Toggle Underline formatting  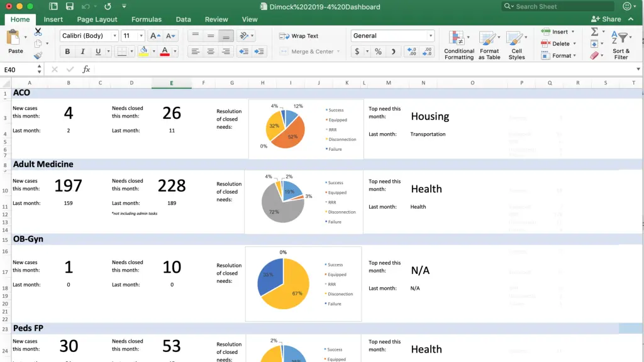tap(97, 52)
